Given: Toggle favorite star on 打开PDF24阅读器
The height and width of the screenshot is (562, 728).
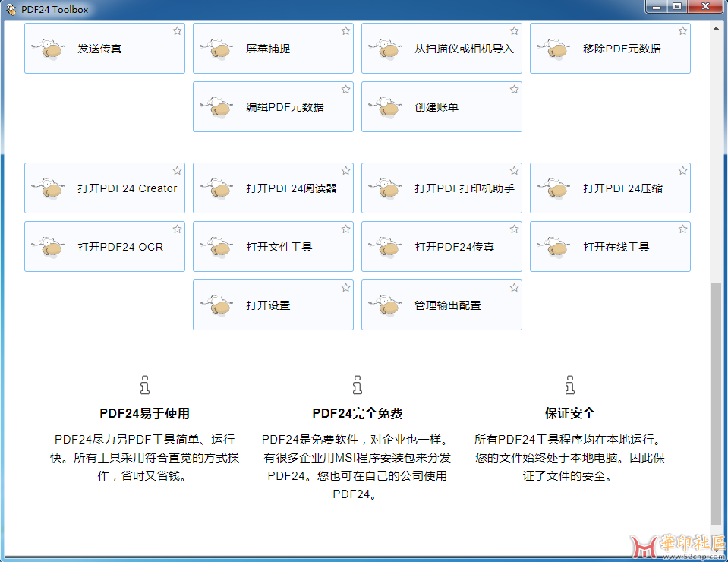Looking at the screenshot, I should click(346, 171).
